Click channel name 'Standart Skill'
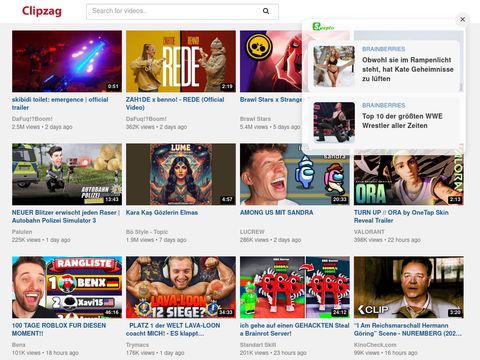Viewport: 480px width, 360px height. (258, 345)
